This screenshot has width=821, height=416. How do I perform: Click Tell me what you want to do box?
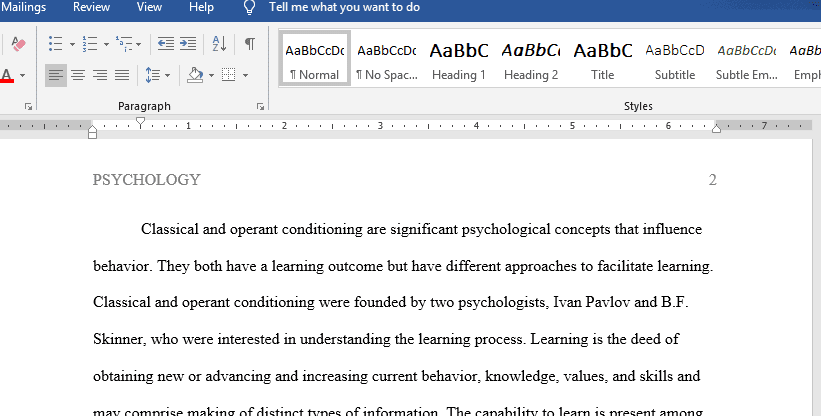(x=345, y=7)
